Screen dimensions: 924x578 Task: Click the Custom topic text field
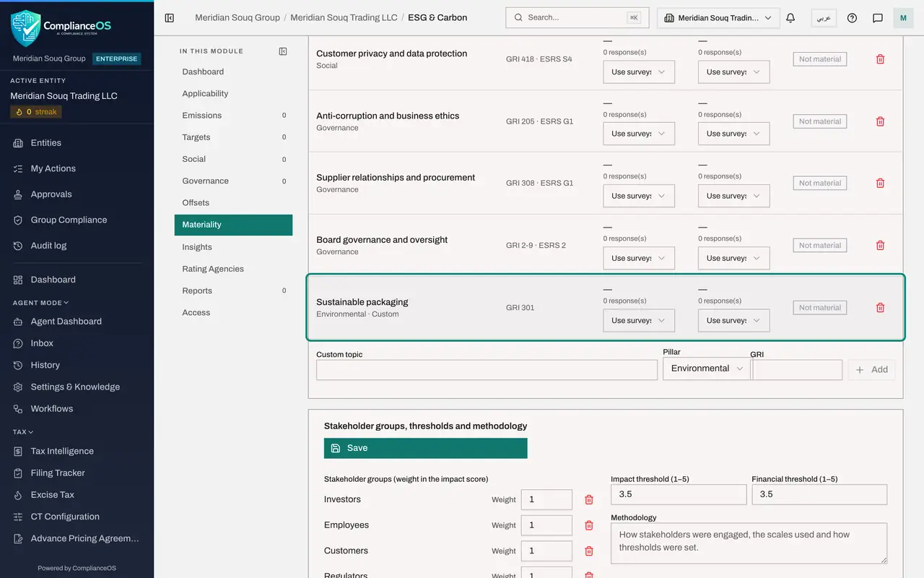point(487,370)
